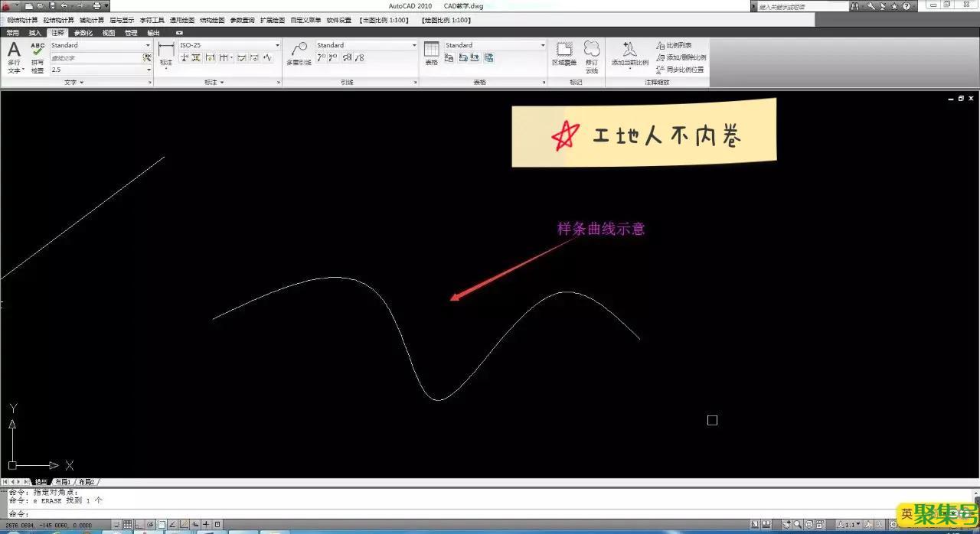The height and width of the screenshot is (534, 980).
Task: Click the 添加/删除比例 button
Action: click(681, 57)
